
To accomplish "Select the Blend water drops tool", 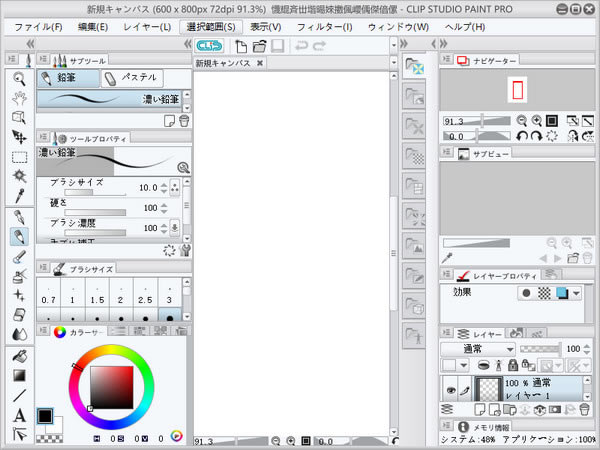I will pos(19,334).
